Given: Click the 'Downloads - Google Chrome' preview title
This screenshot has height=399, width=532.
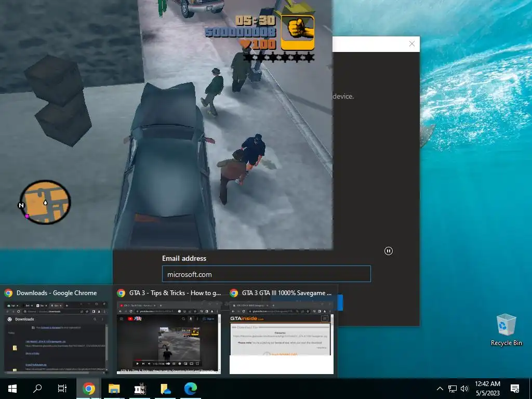Looking at the screenshot, I should 57,293.
